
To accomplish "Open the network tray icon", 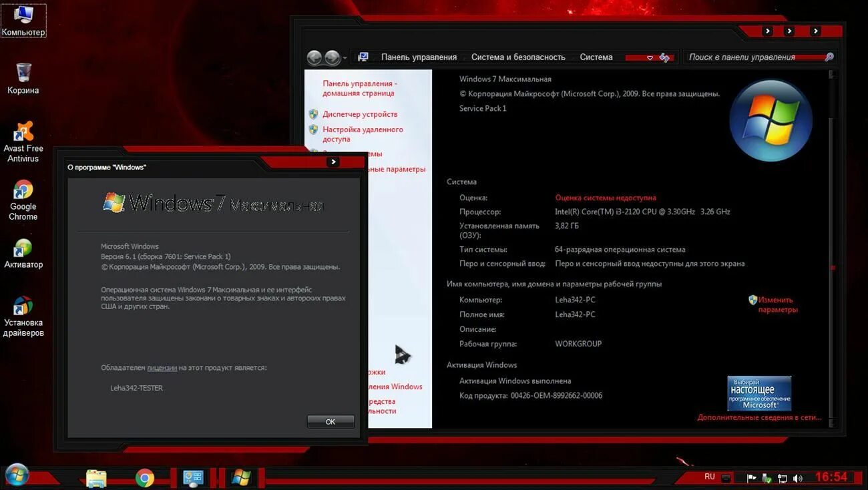I will point(782,478).
